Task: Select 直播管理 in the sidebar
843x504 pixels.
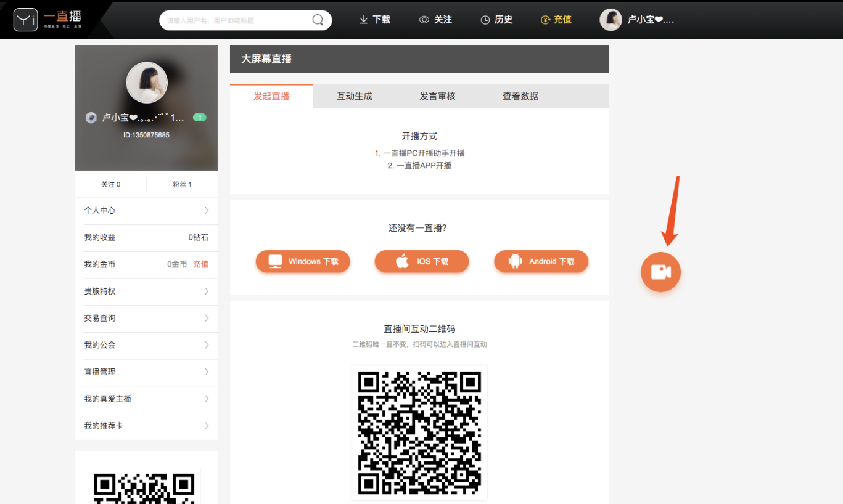Action: (146, 372)
